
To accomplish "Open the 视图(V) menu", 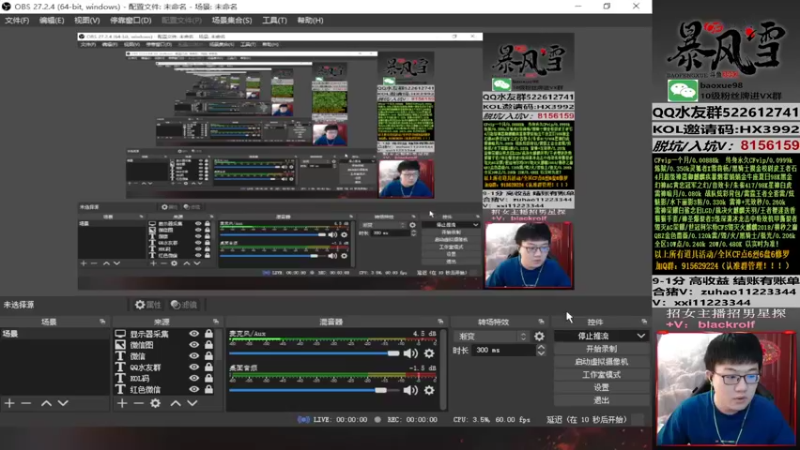I will point(87,20).
